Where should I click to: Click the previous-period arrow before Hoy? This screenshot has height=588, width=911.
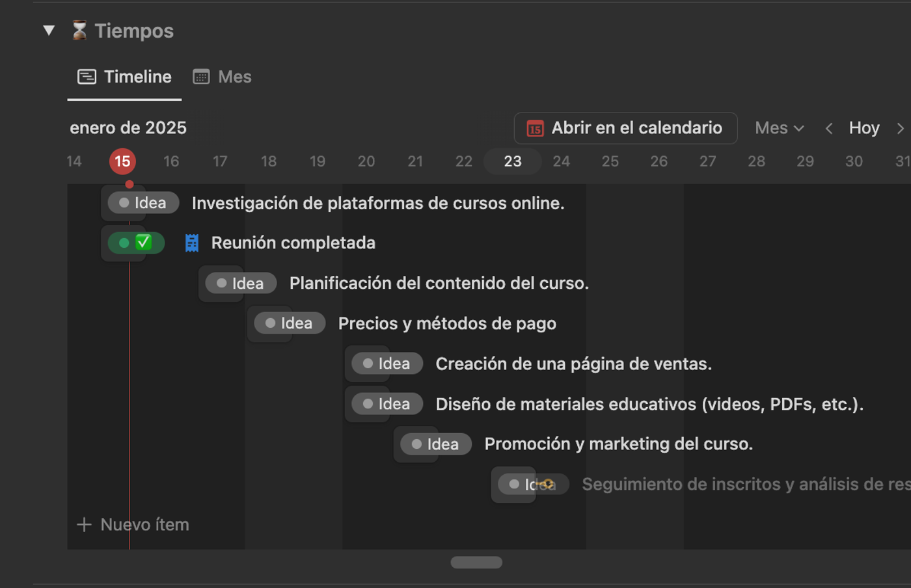[829, 128]
